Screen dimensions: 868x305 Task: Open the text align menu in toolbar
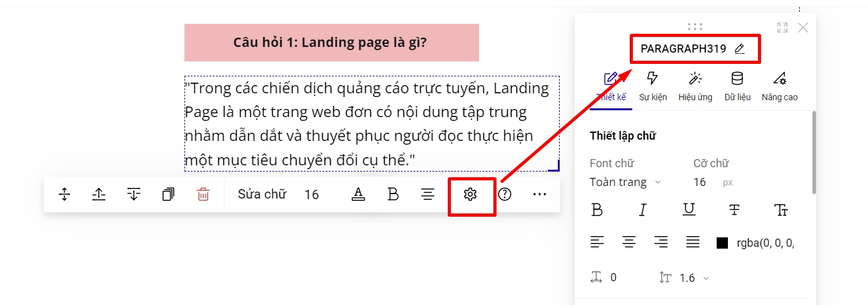[x=428, y=195]
